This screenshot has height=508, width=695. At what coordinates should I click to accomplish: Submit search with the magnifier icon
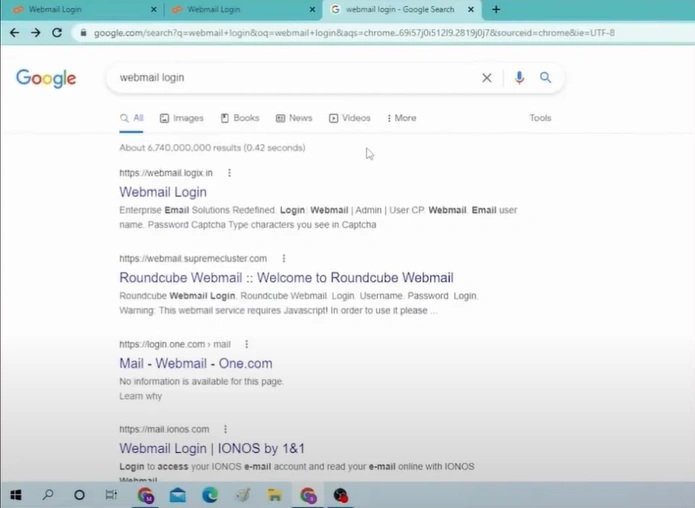(545, 78)
